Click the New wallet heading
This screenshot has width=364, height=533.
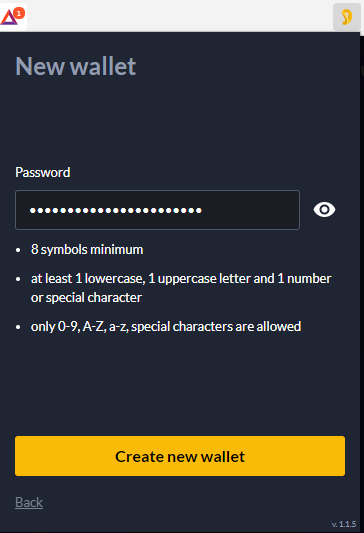(76, 66)
